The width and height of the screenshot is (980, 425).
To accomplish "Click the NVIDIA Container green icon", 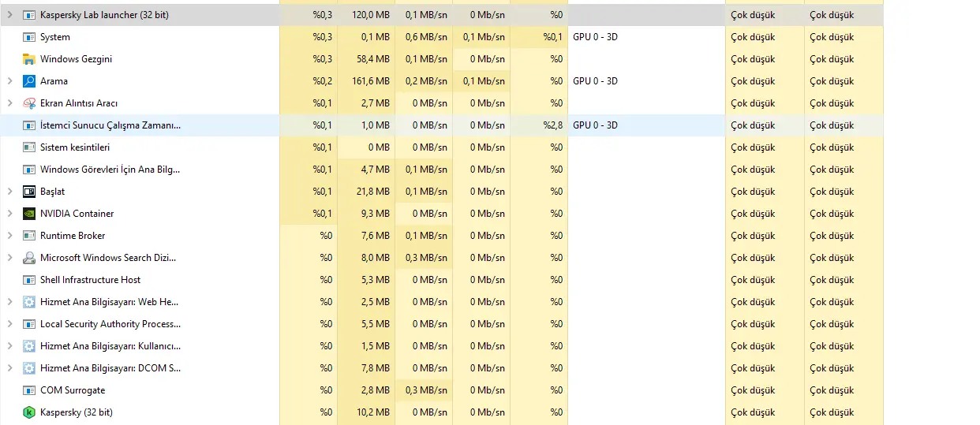I will point(29,214).
